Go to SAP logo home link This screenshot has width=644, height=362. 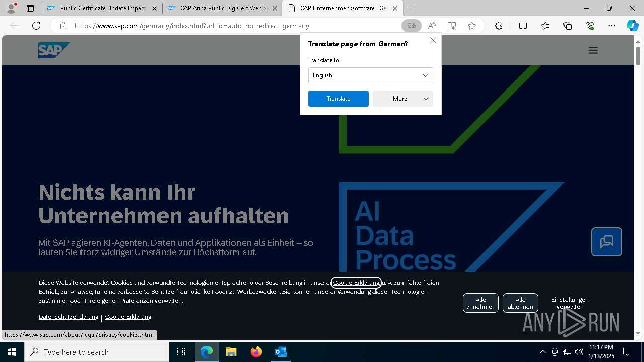pos(54,50)
